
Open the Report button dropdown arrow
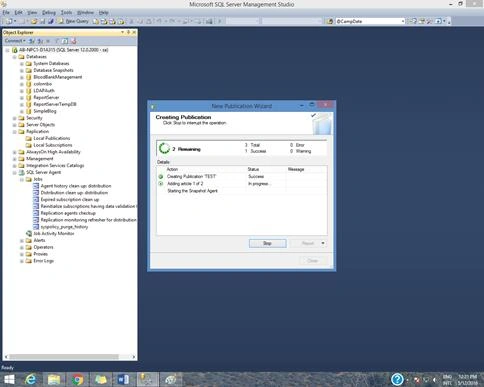[x=323, y=243]
